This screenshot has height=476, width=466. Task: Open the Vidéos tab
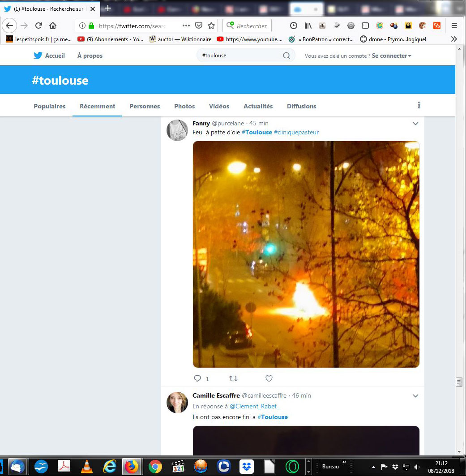(219, 106)
